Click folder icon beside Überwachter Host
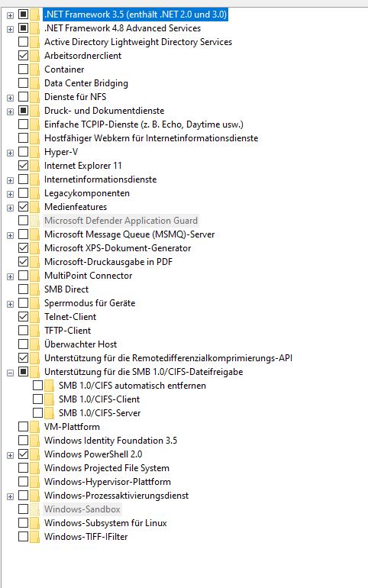 (35, 344)
